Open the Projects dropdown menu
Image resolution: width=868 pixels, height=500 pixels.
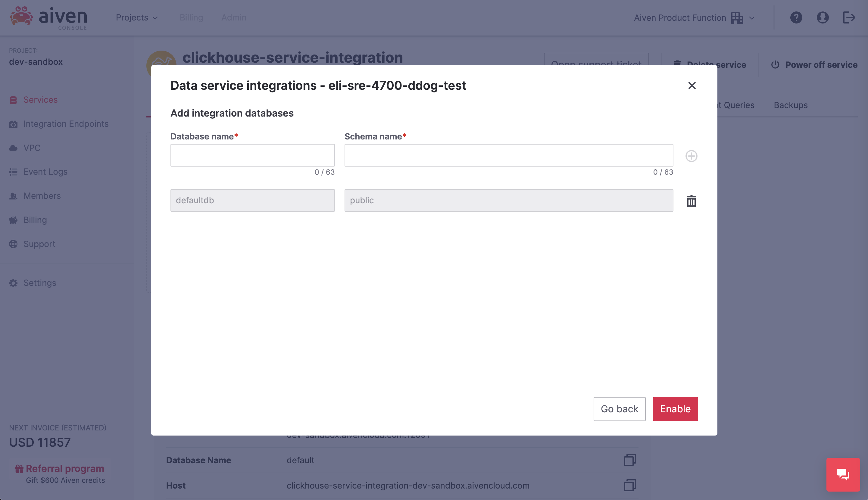coord(137,17)
